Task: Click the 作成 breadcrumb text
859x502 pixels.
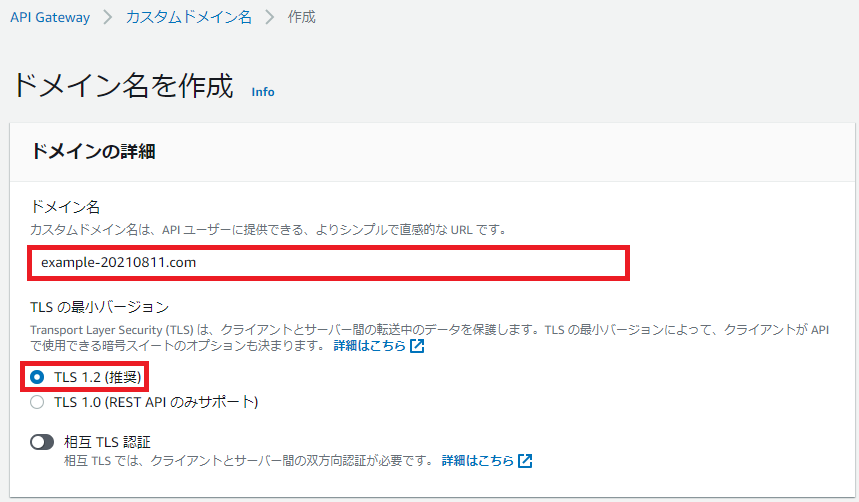Action: tap(301, 18)
